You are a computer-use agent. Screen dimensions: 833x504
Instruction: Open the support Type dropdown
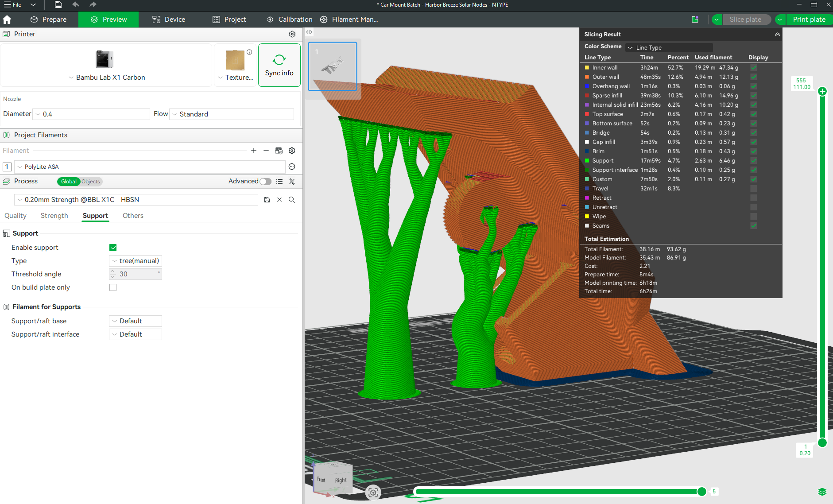pyautogui.click(x=136, y=261)
